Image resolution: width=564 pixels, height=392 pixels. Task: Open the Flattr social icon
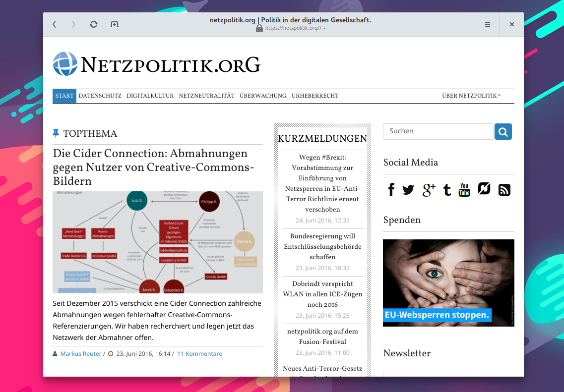(x=484, y=188)
